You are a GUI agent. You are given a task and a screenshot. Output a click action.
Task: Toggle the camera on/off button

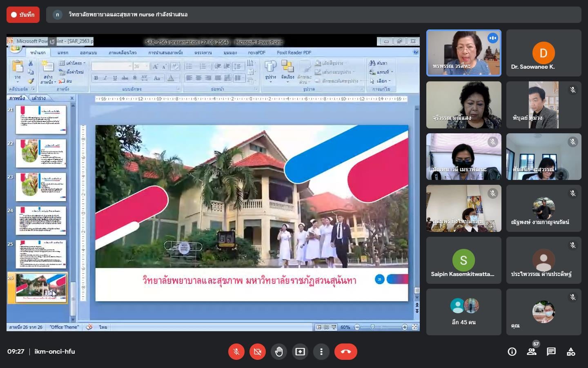click(x=257, y=352)
